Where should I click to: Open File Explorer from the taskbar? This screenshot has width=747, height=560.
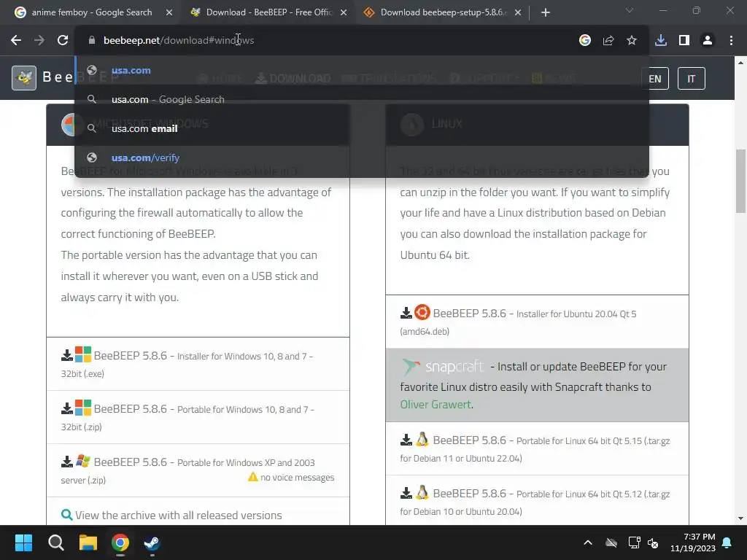88,542
